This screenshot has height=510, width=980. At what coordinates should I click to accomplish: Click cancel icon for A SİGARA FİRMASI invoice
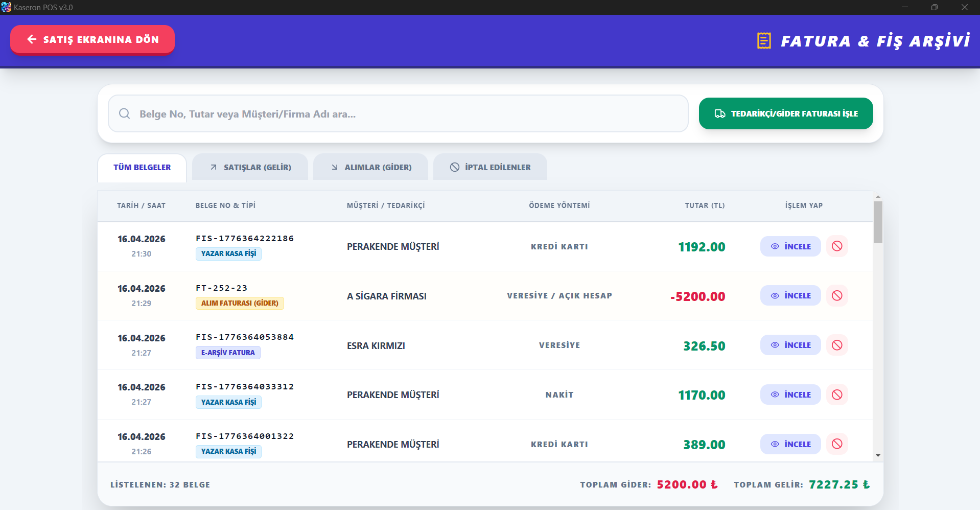[837, 296]
